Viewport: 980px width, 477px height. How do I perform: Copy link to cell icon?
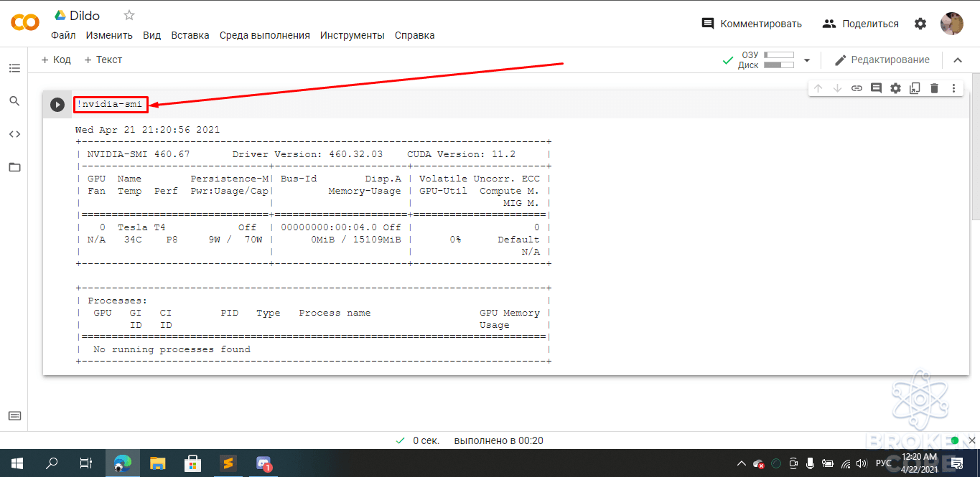coord(857,88)
